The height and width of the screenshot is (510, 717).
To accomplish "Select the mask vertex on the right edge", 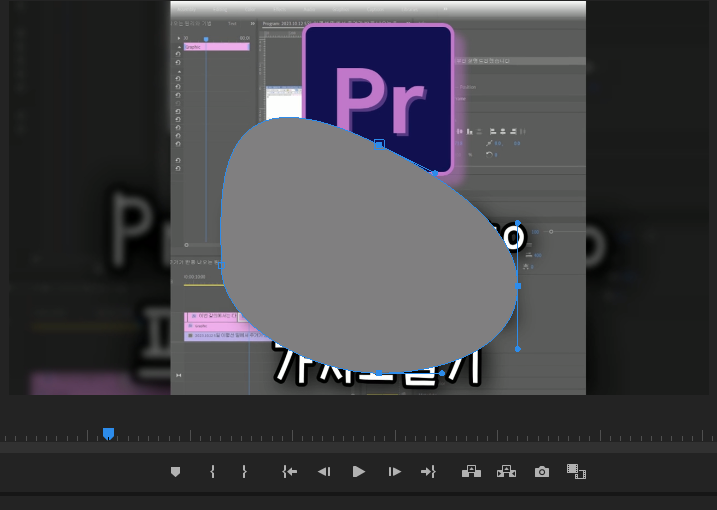I will [x=518, y=286].
